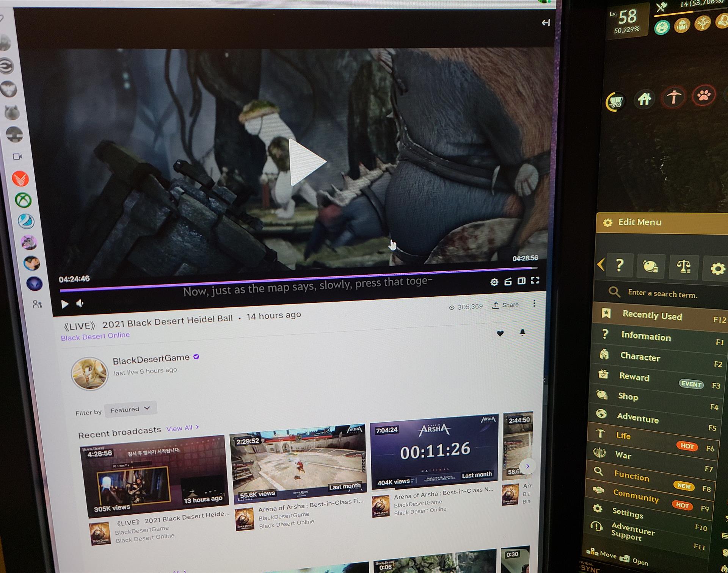Follow the channel with the heart icon

click(500, 333)
